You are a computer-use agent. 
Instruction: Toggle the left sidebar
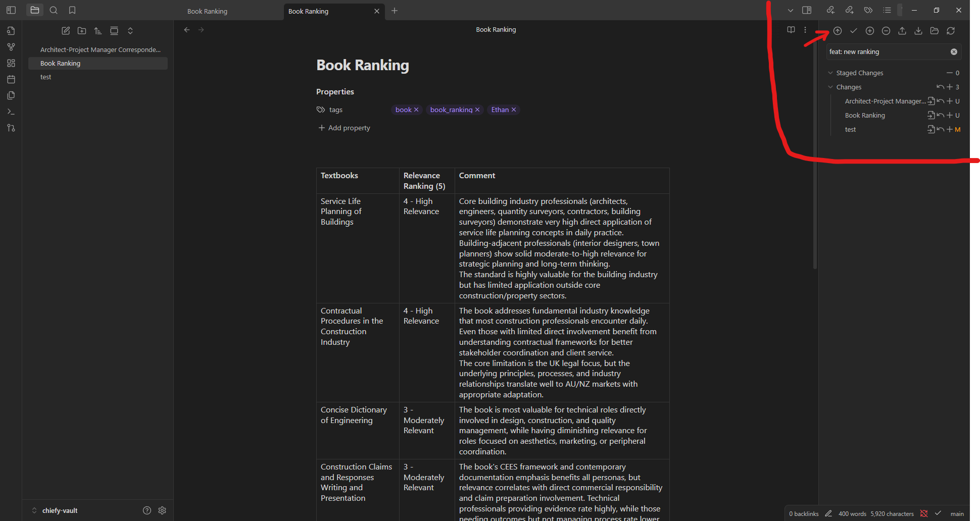[x=11, y=10]
